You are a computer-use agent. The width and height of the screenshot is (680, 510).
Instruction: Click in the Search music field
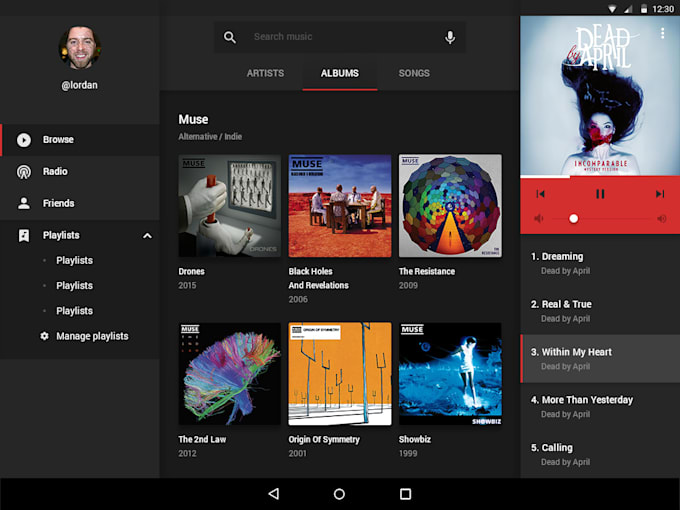click(340, 37)
